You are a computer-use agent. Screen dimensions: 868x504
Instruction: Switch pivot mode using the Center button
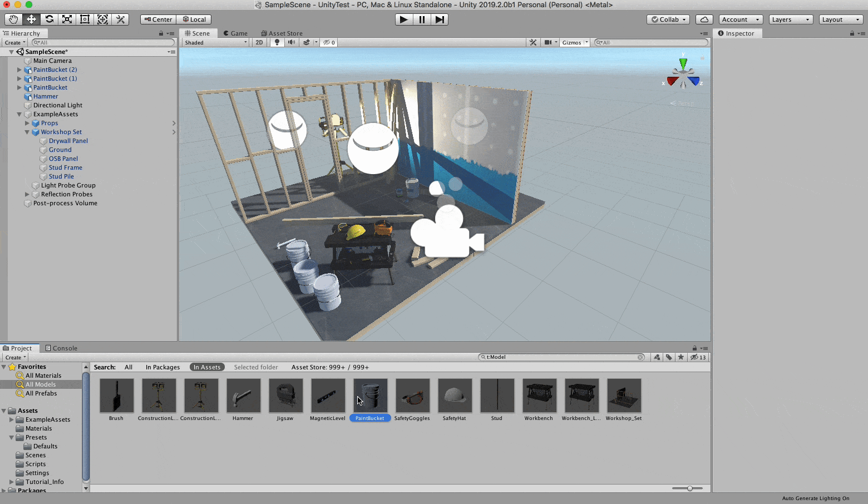pos(158,19)
